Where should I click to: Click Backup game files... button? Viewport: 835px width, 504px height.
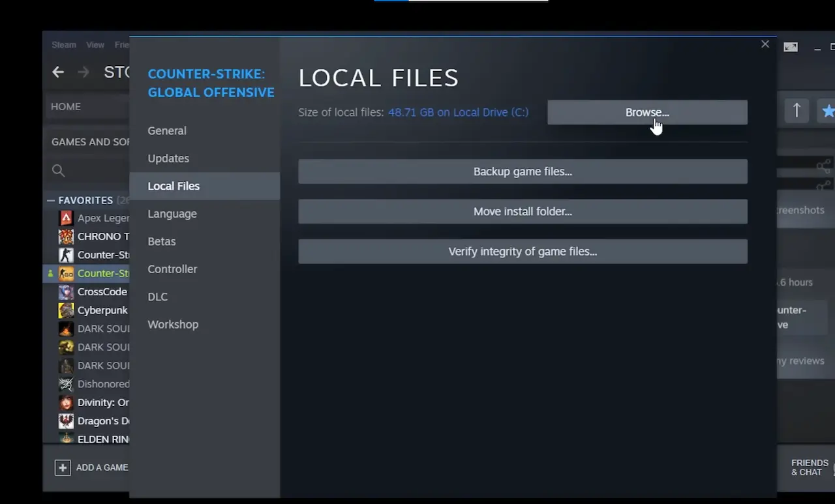click(523, 171)
